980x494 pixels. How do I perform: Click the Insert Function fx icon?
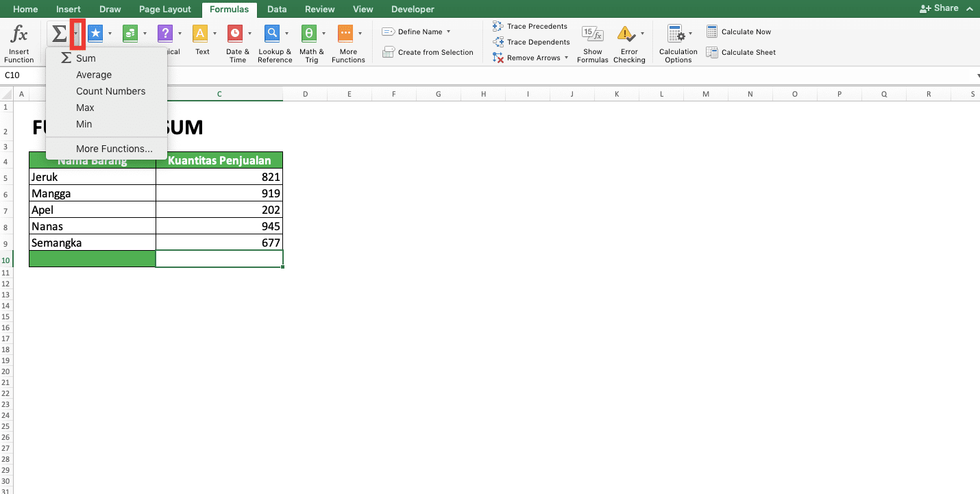coord(19,34)
